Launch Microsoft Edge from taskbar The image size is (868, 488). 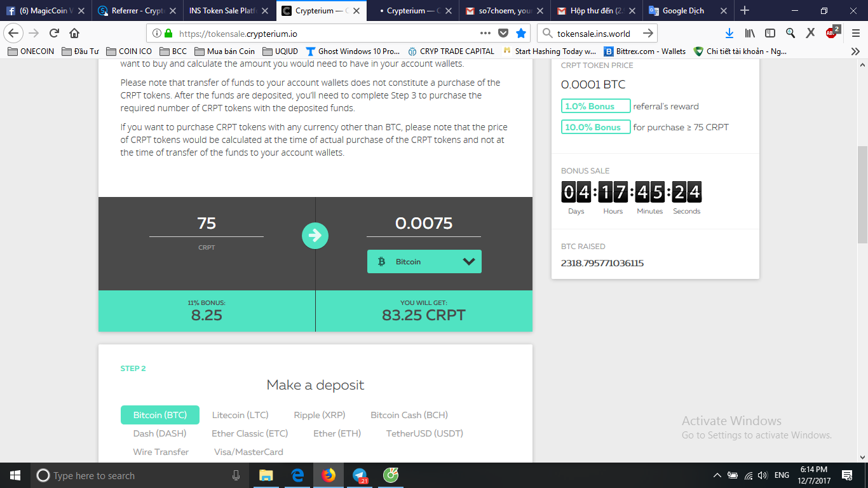click(x=297, y=475)
